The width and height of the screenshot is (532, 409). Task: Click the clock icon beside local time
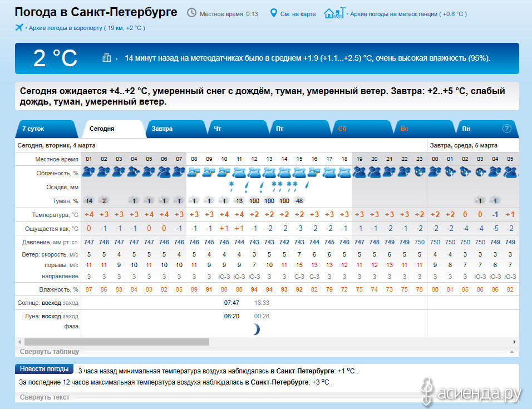click(x=191, y=13)
